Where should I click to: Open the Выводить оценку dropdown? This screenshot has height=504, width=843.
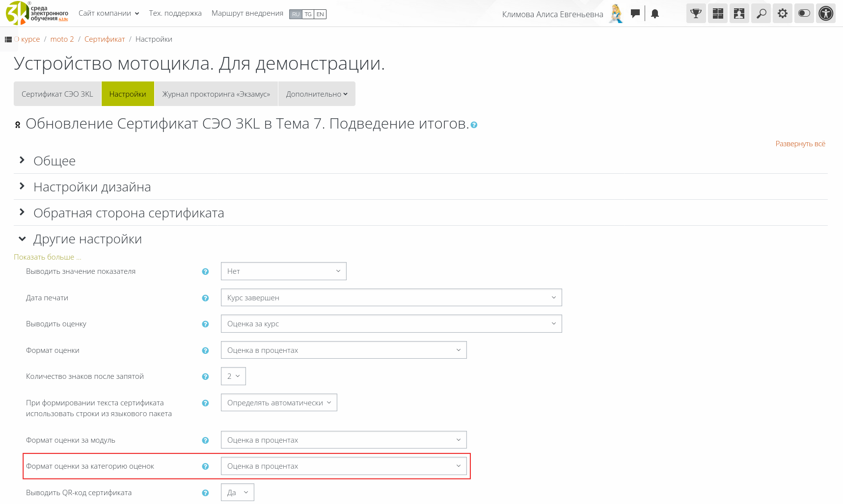pyautogui.click(x=391, y=324)
